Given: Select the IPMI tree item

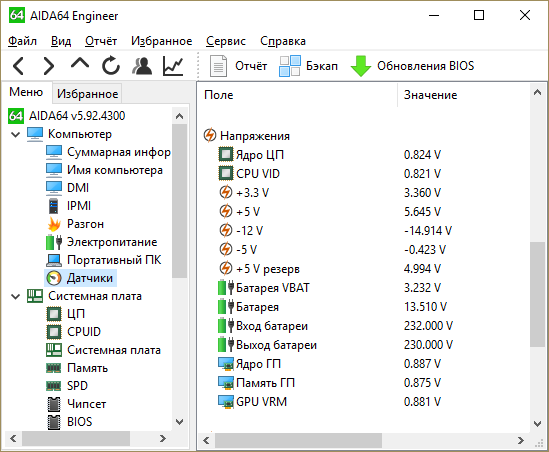Looking at the screenshot, I should pyautogui.click(x=69, y=206).
